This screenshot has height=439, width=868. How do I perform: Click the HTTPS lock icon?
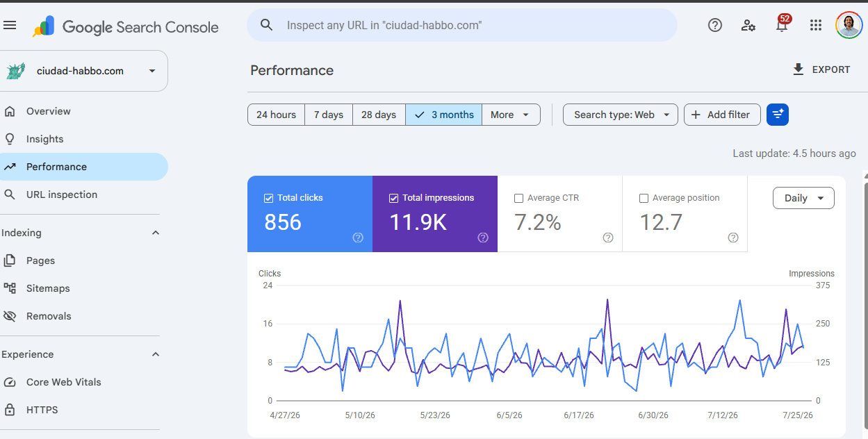[10, 410]
